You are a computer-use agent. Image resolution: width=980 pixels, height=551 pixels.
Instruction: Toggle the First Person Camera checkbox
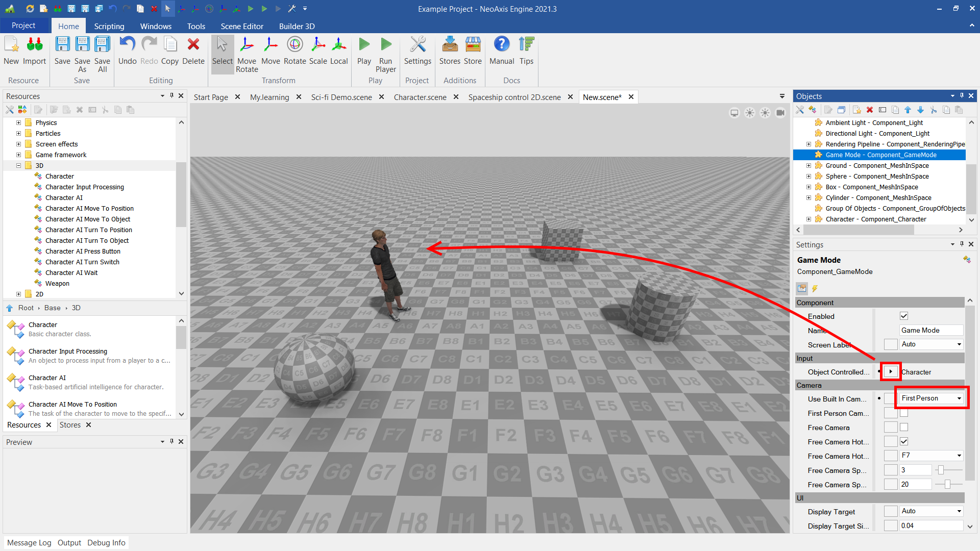[904, 413]
